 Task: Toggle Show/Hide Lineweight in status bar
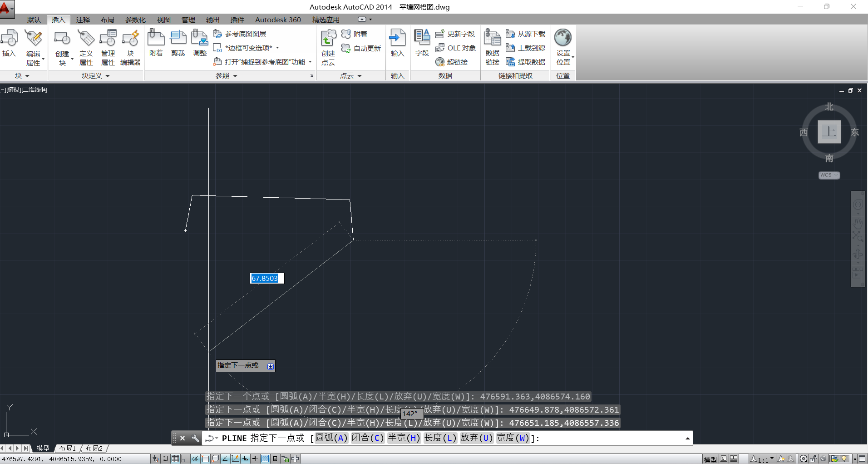click(x=255, y=459)
